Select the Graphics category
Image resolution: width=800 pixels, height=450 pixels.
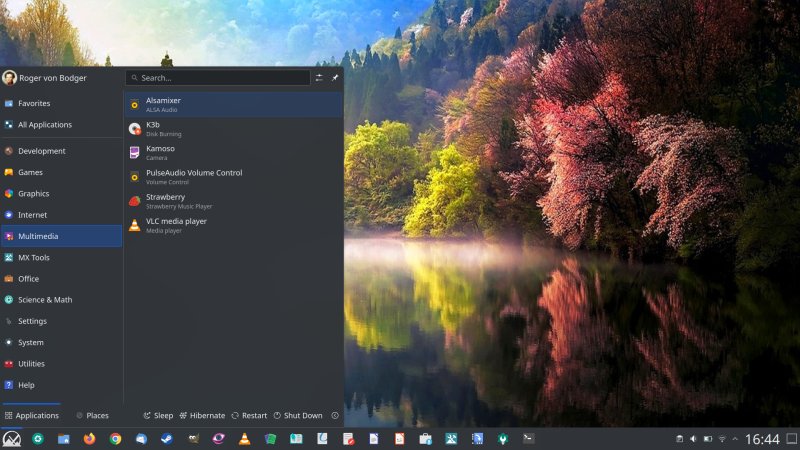[x=33, y=194]
